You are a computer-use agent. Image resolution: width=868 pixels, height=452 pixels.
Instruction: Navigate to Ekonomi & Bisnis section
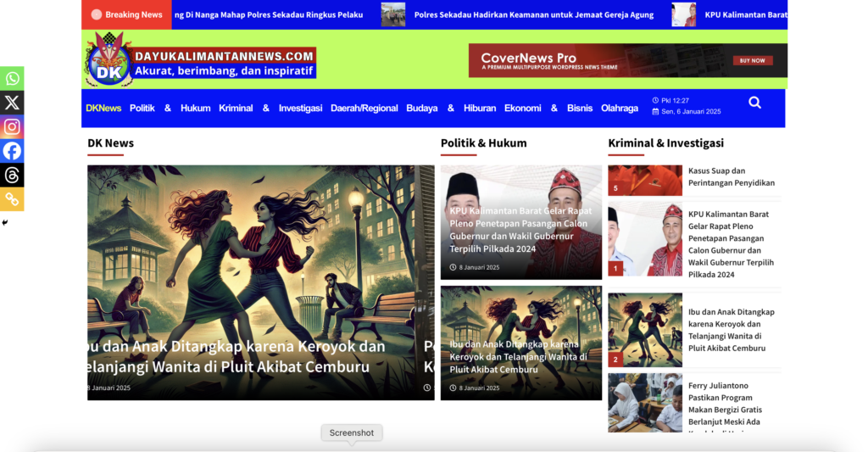(548, 109)
